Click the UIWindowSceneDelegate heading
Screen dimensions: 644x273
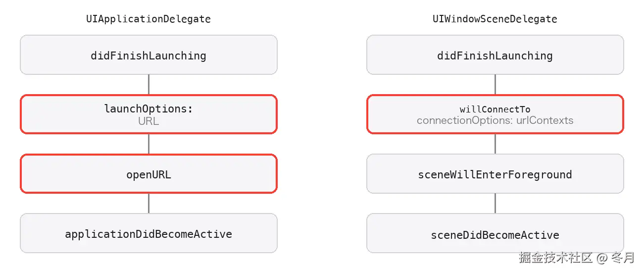[495, 19]
